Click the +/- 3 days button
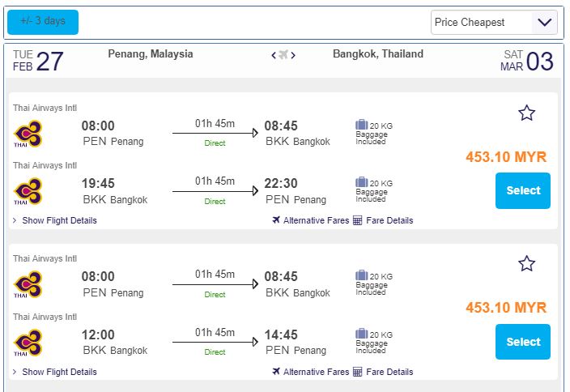Screen dimensions: 570x392 click(x=43, y=22)
